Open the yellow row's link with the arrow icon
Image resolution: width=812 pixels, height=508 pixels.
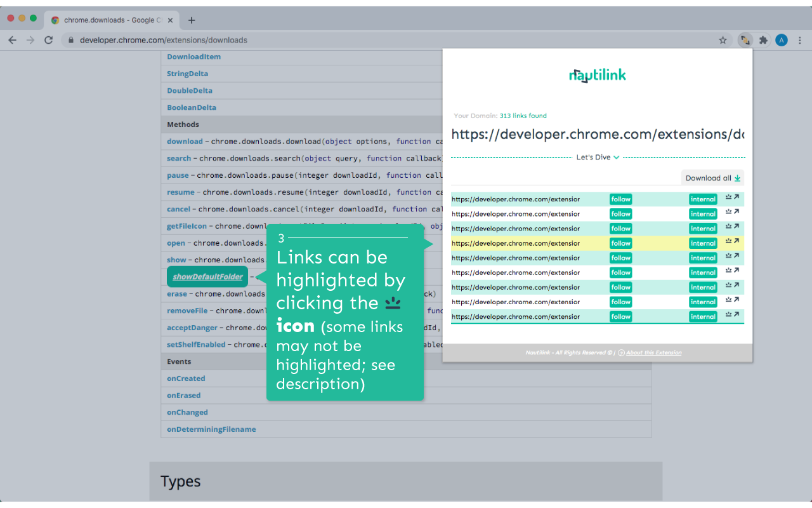pos(737,241)
